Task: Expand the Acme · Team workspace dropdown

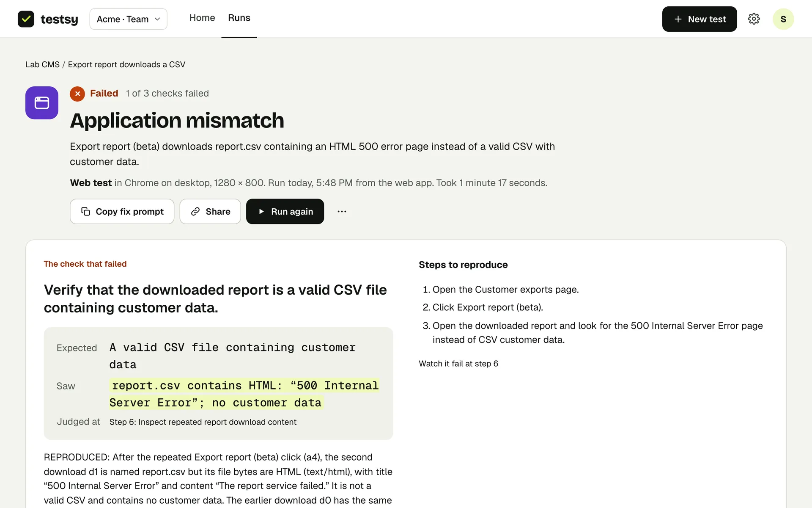Action: 128,19
